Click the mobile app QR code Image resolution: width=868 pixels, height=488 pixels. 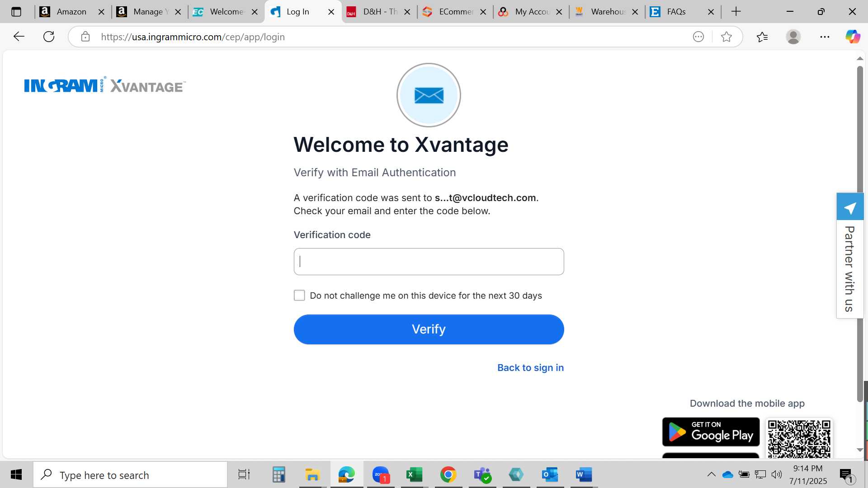click(x=799, y=438)
